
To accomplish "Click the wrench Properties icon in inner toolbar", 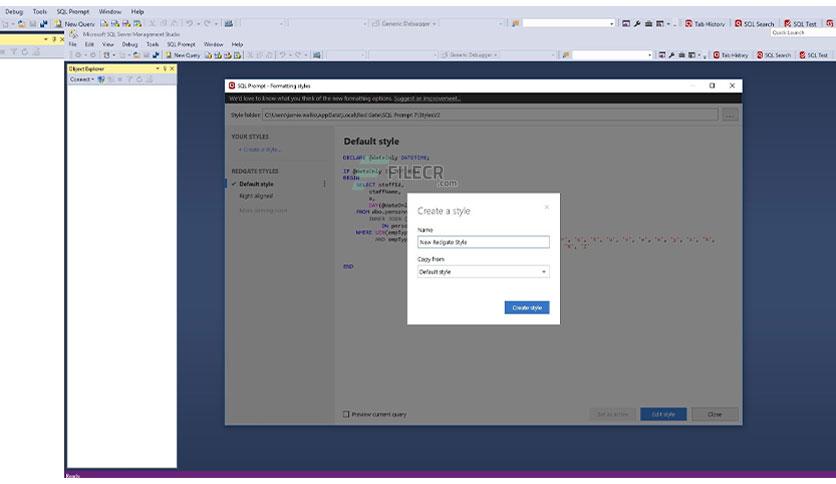I will [x=671, y=55].
